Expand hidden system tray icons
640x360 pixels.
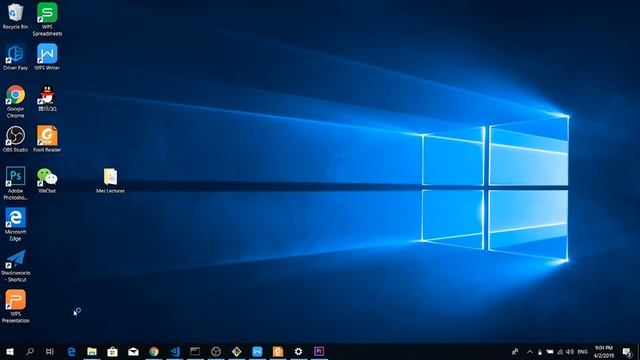[530, 352]
